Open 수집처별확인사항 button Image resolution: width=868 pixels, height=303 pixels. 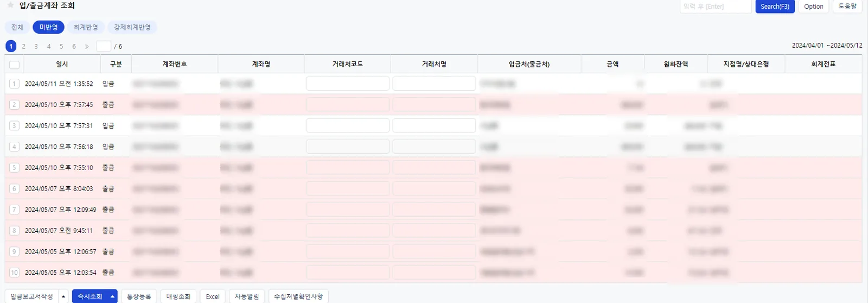click(298, 296)
